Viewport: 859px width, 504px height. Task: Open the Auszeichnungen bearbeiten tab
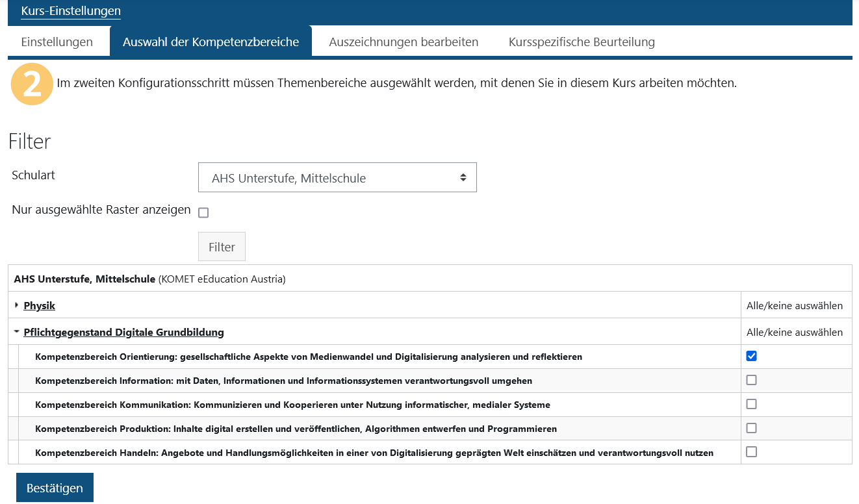point(404,42)
